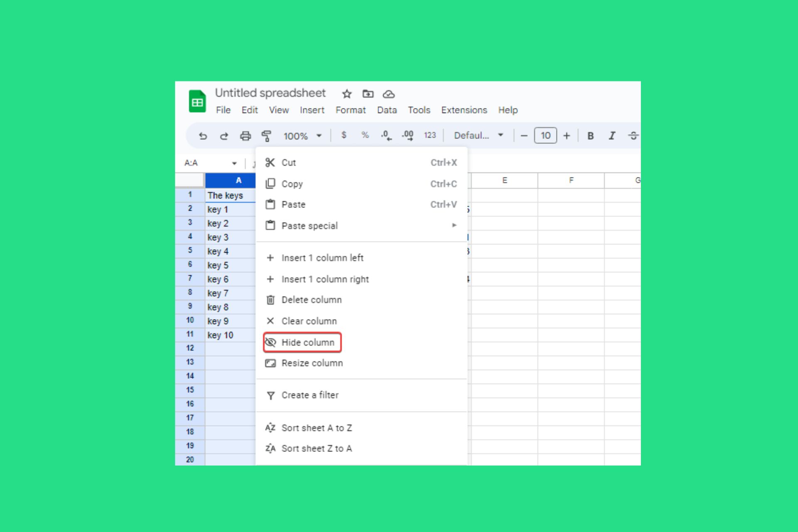Open the Data menu
Image resolution: width=798 pixels, height=532 pixels.
[x=387, y=110]
